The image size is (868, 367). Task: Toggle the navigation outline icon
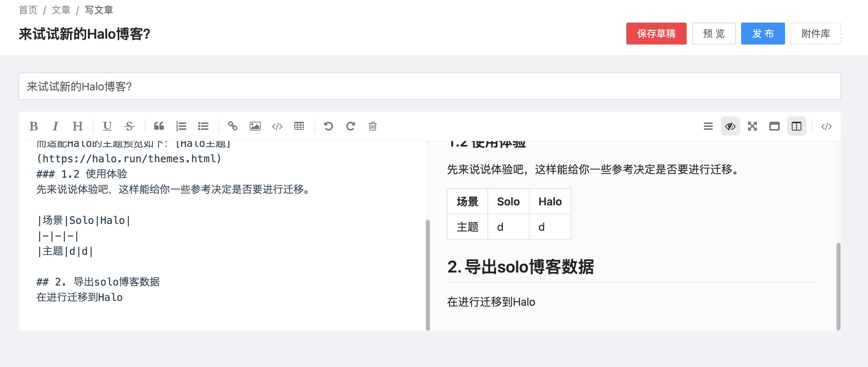click(708, 126)
